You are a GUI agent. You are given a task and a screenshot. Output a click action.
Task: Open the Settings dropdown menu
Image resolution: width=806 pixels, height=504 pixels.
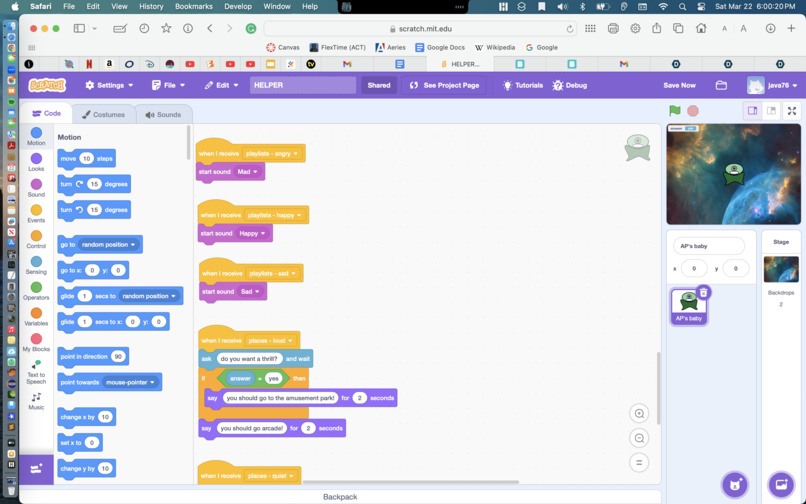[109, 85]
